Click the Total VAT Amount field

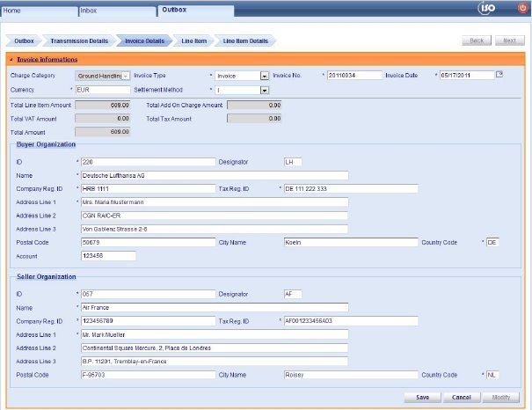point(103,119)
